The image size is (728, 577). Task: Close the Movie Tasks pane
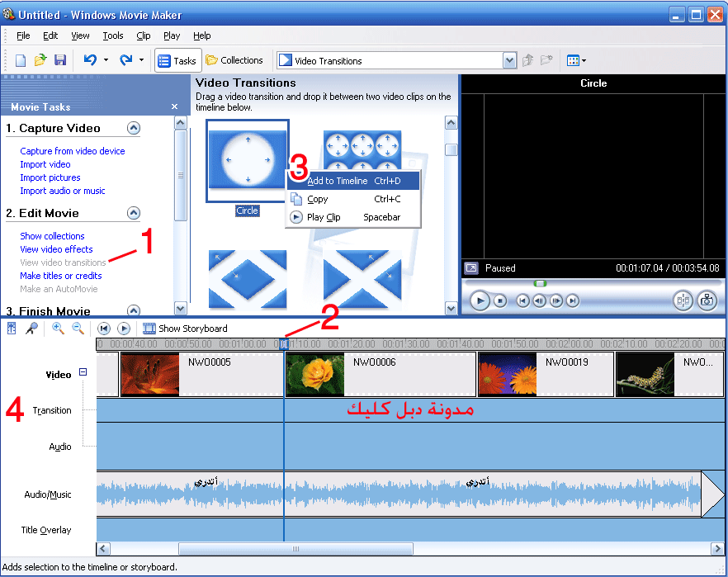pos(175,106)
